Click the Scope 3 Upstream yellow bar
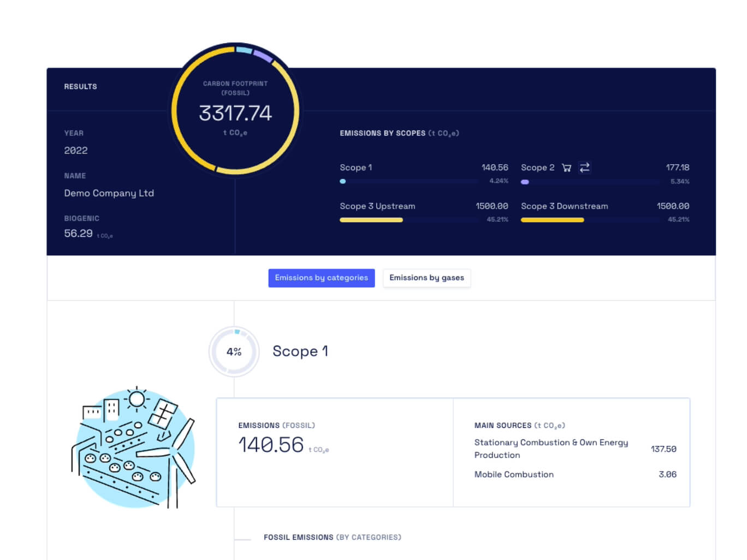Image resolution: width=747 pixels, height=560 pixels. tap(371, 220)
